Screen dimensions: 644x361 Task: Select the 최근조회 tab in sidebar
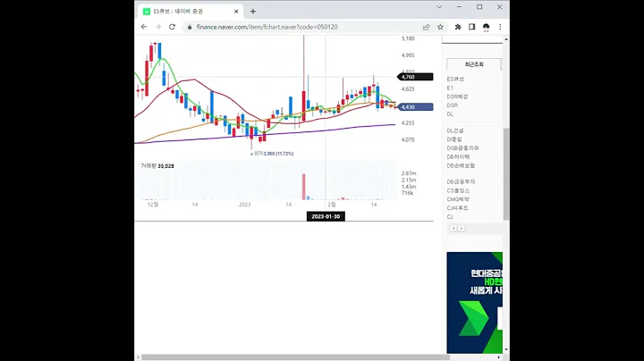474,64
